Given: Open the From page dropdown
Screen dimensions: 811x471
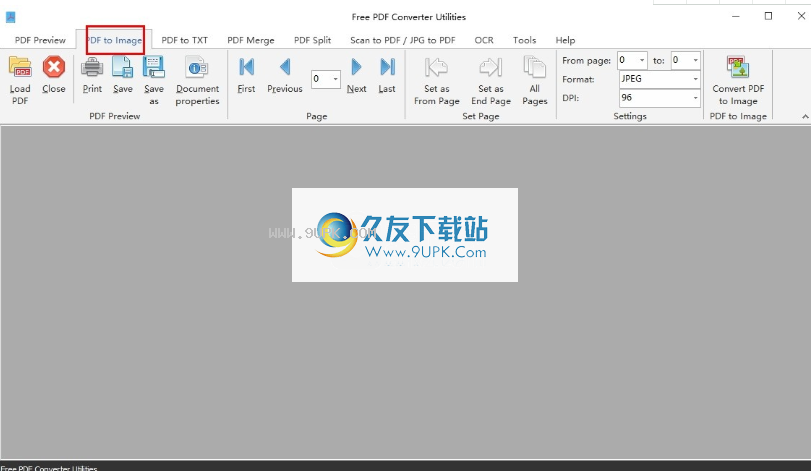Looking at the screenshot, I should coord(642,60).
